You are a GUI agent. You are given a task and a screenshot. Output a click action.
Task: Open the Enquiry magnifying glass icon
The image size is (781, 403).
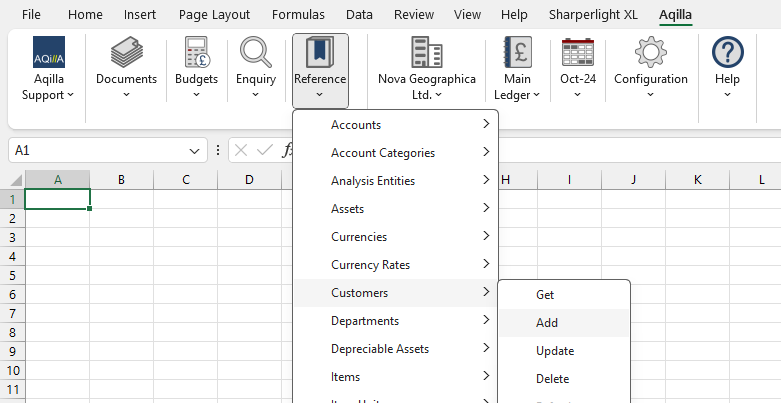[x=256, y=52]
